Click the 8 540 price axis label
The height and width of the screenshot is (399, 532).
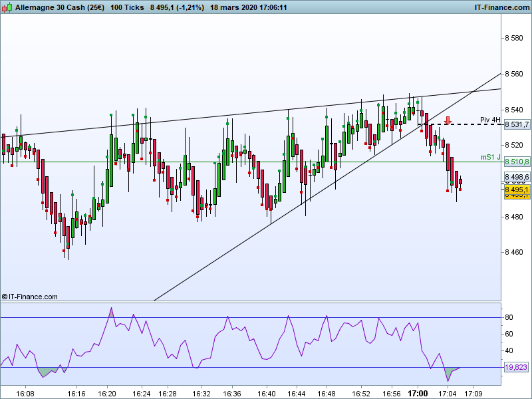[513, 110]
